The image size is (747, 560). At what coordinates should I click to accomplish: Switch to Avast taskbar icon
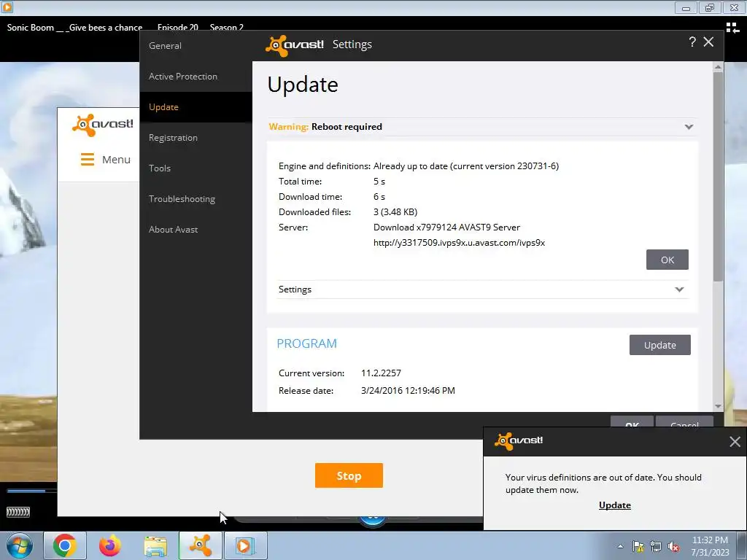point(201,545)
